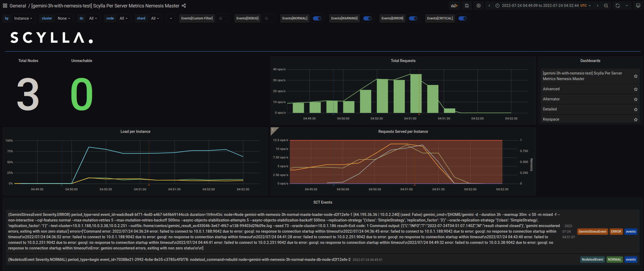Screen dimensions: 644x271
Task: Click events tag on NodetoolEvent row
Action: pyautogui.click(x=631, y=260)
